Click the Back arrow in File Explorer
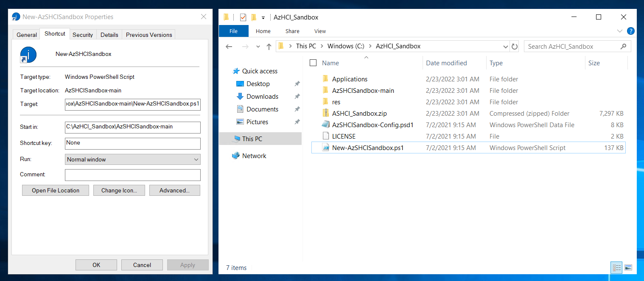This screenshot has width=644, height=281. (x=229, y=47)
